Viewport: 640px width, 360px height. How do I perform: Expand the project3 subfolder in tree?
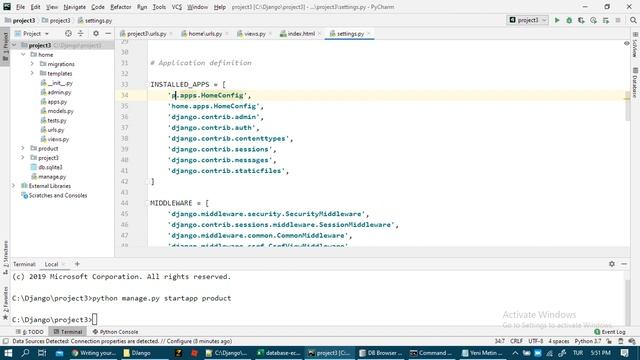coord(23,158)
